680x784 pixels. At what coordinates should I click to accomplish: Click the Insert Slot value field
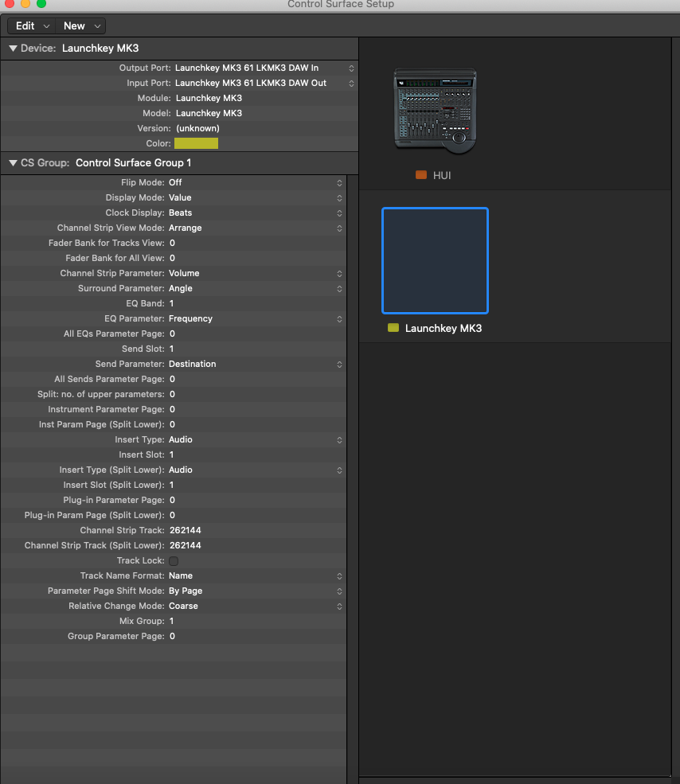[x=172, y=454]
